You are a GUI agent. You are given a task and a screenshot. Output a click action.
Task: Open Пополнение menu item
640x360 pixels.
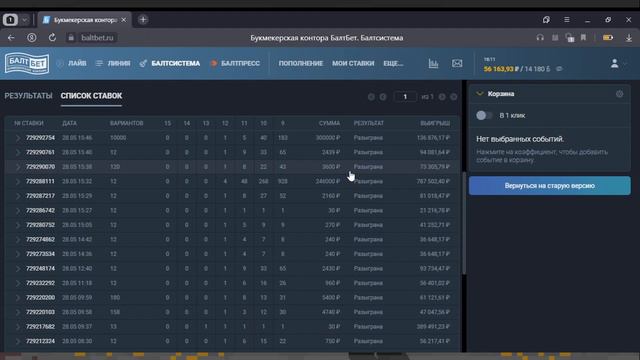tap(301, 63)
